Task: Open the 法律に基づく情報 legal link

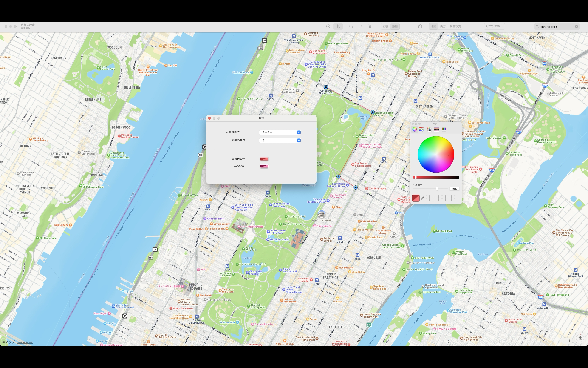Action: pos(25,342)
